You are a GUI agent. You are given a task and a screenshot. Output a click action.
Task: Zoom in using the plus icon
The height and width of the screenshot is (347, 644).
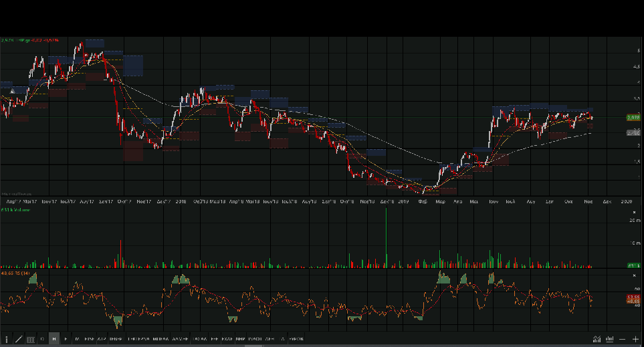click(635, 340)
